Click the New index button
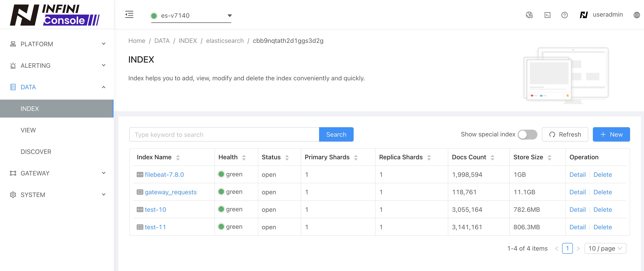Image resolution: width=644 pixels, height=271 pixels. click(611, 134)
